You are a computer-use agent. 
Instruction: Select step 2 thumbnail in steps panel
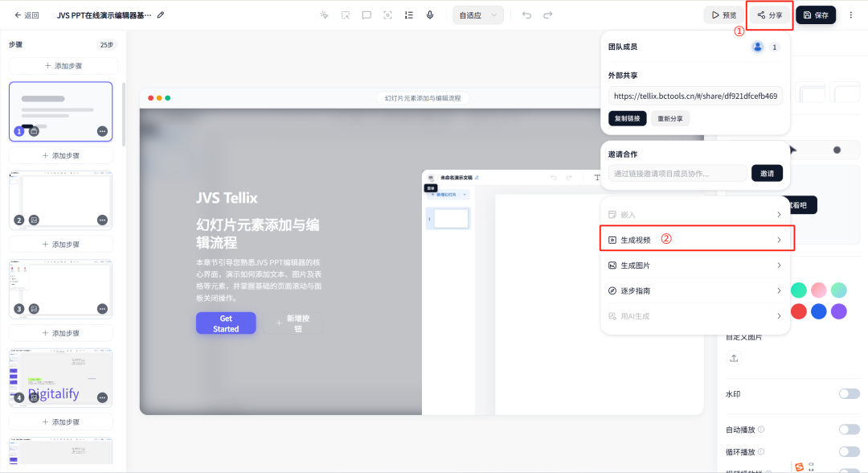[61, 200]
